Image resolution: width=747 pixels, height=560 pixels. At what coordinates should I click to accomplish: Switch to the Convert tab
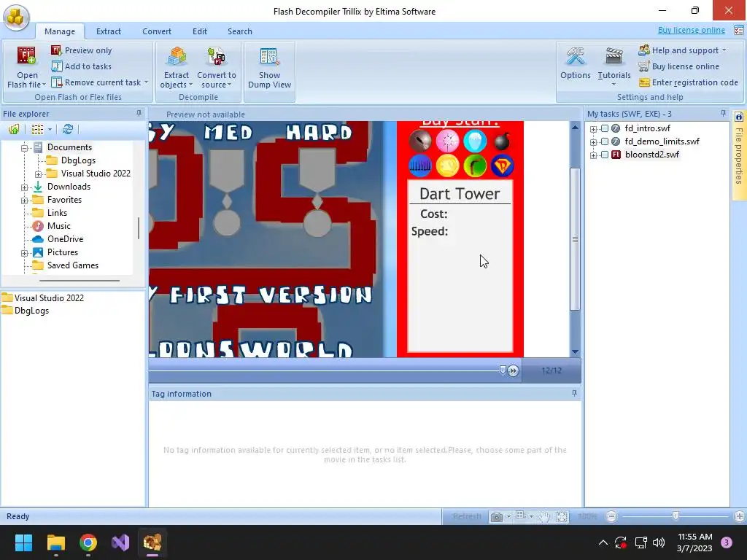tap(157, 31)
